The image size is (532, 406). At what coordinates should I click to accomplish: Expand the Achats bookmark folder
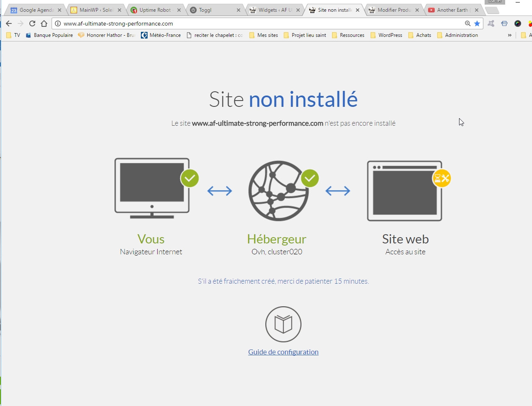tap(420, 35)
